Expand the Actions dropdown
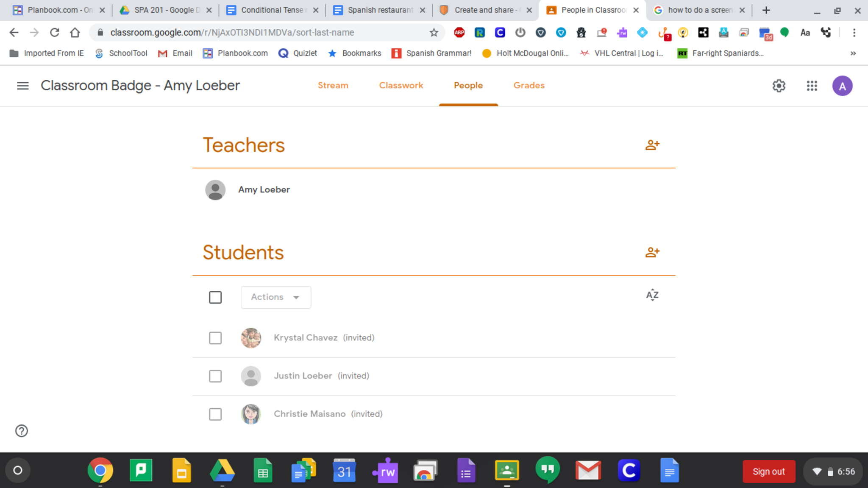 [275, 297]
